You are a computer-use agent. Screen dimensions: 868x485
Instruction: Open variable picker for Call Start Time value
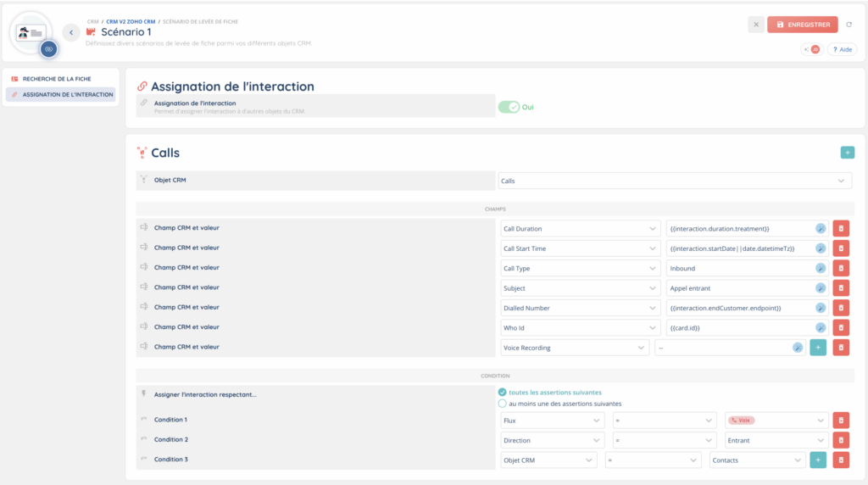click(x=821, y=248)
